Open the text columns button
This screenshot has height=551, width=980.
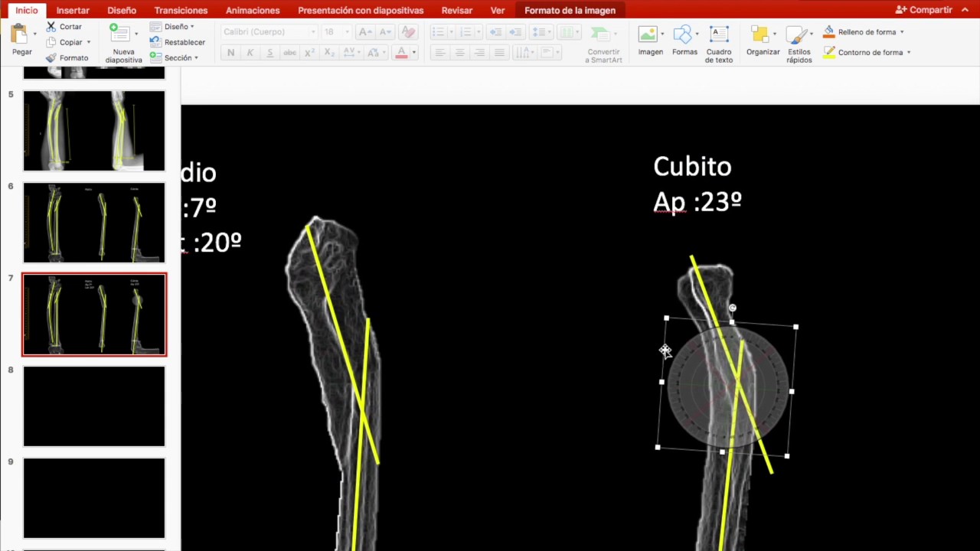[569, 32]
